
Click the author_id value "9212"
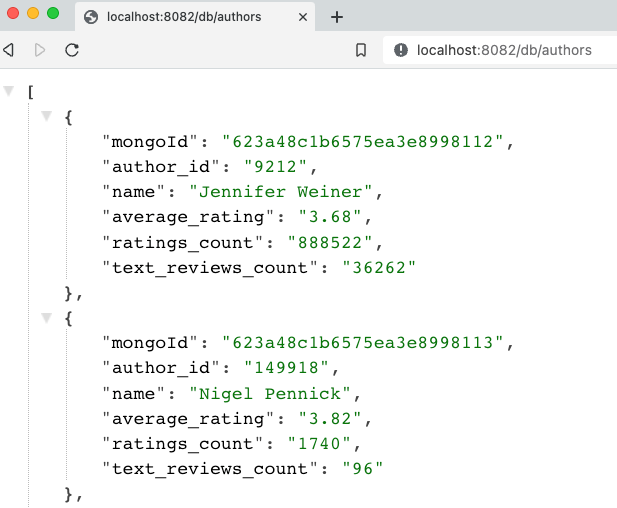(275, 167)
